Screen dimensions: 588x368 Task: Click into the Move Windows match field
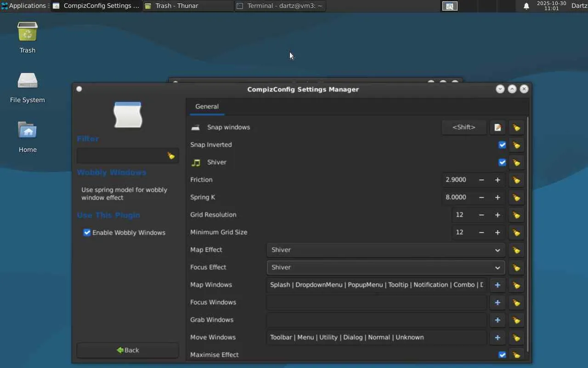377,337
